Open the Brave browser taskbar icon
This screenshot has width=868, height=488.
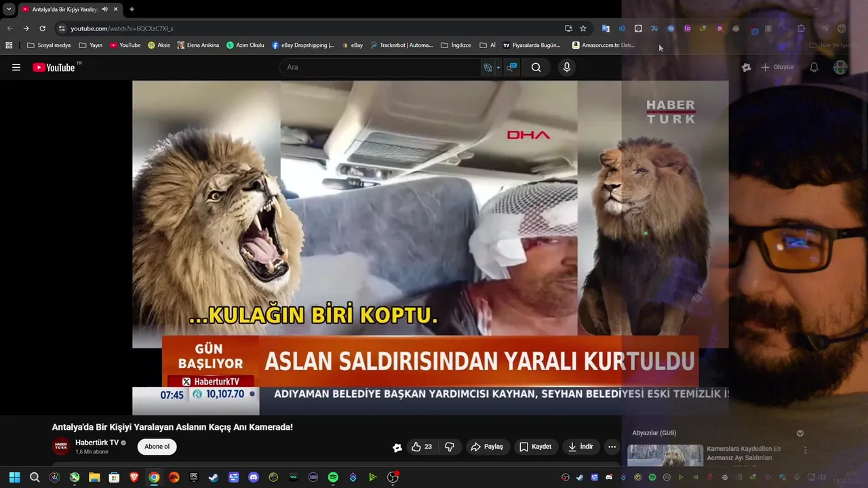click(x=134, y=477)
